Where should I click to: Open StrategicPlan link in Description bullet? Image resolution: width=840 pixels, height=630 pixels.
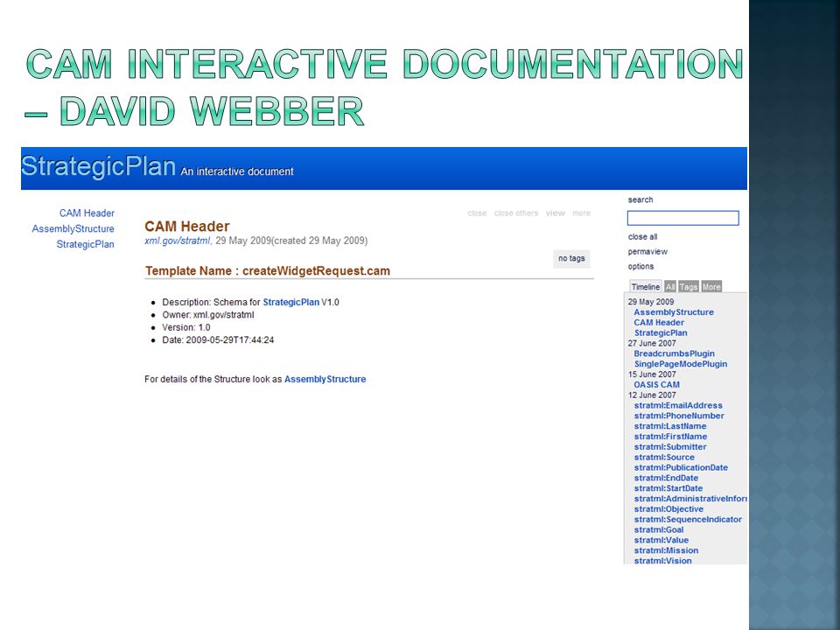290,302
